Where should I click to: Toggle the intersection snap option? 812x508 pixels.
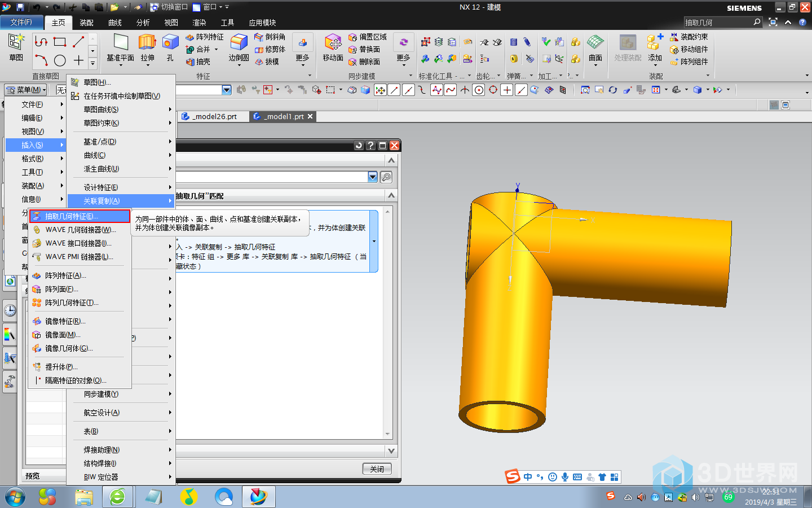[465, 90]
